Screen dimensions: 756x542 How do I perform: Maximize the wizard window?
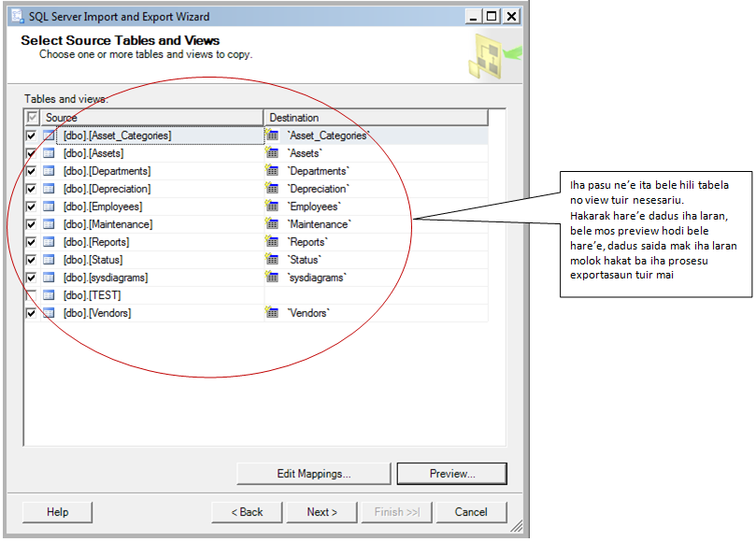coord(492,17)
